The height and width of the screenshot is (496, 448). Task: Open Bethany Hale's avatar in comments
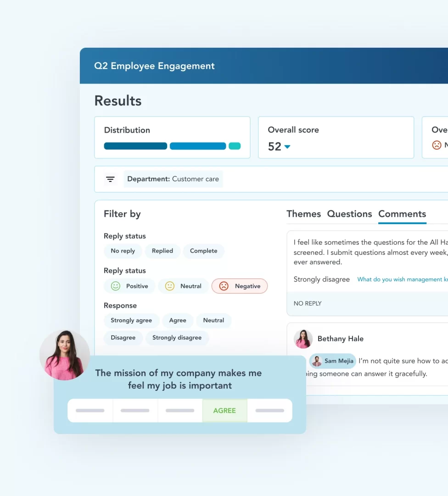tap(303, 339)
